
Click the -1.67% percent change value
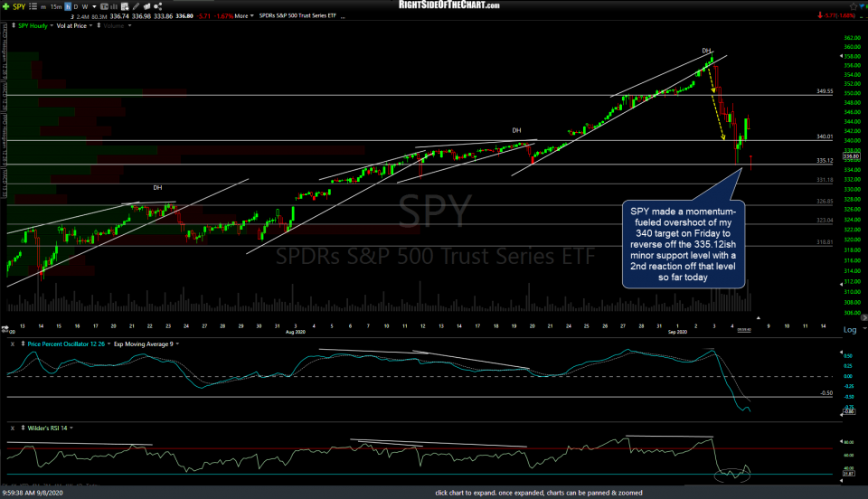pyautogui.click(x=223, y=16)
